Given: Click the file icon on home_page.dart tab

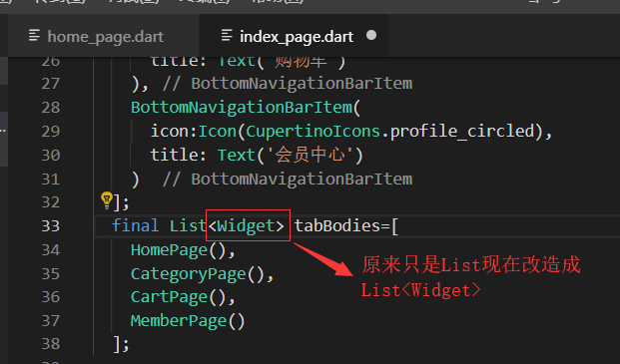Looking at the screenshot, I should pos(34,36).
